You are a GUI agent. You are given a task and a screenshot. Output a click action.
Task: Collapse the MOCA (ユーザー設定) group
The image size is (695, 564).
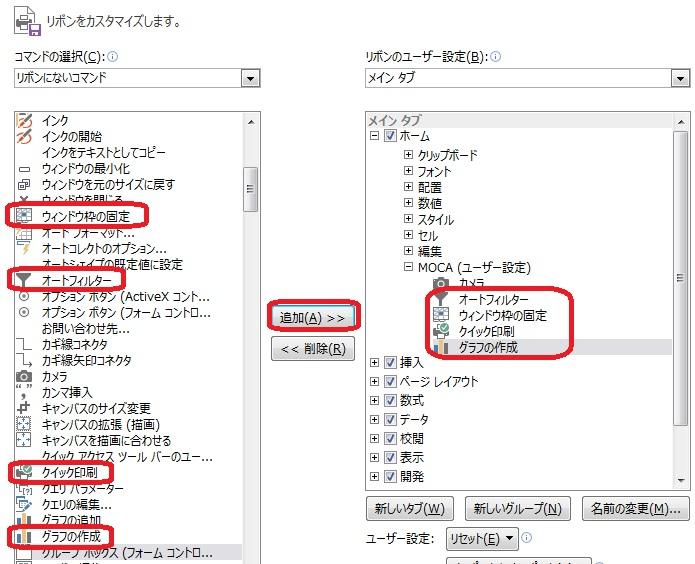click(408, 267)
